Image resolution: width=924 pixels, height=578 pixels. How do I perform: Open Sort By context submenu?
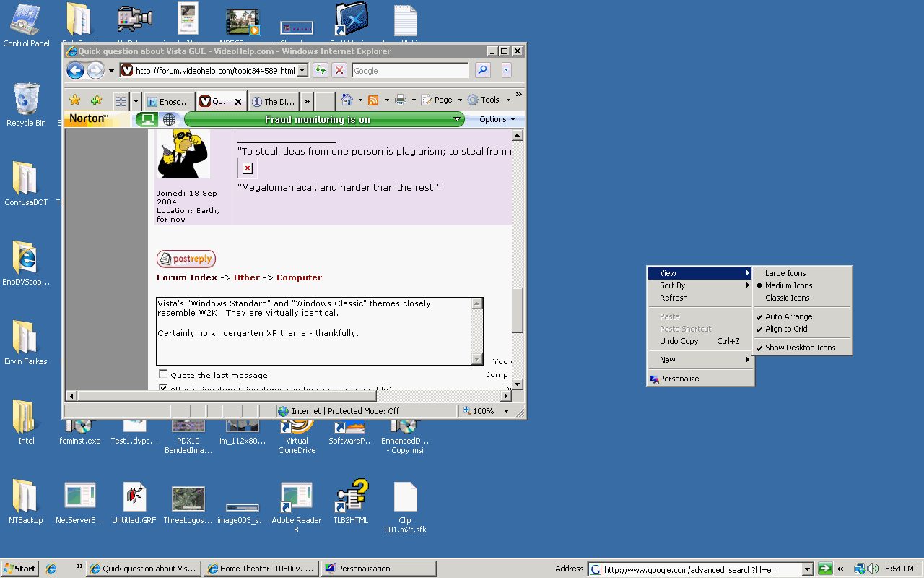700,285
